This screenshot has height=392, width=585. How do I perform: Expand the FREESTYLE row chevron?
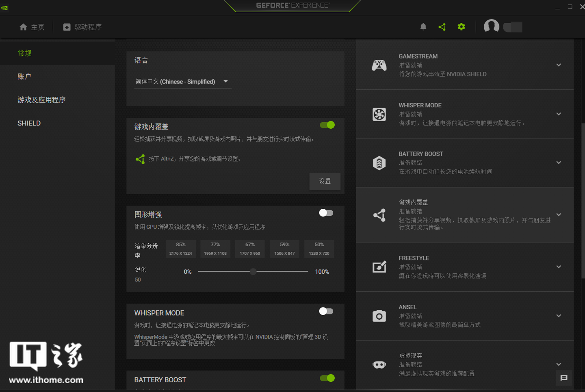coord(559,267)
